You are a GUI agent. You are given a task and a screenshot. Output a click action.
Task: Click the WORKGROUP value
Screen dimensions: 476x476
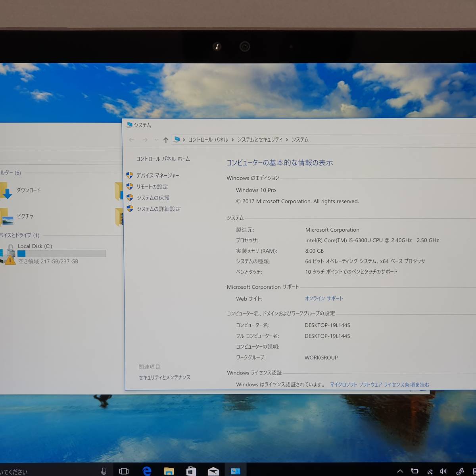coord(321,357)
